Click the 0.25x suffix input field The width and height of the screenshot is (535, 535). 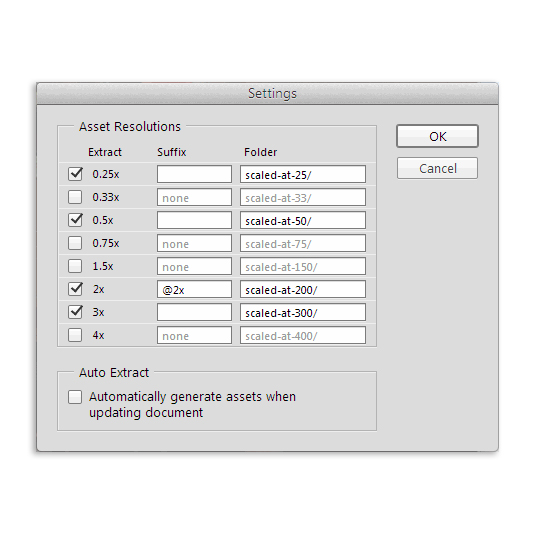pos(194,174)
